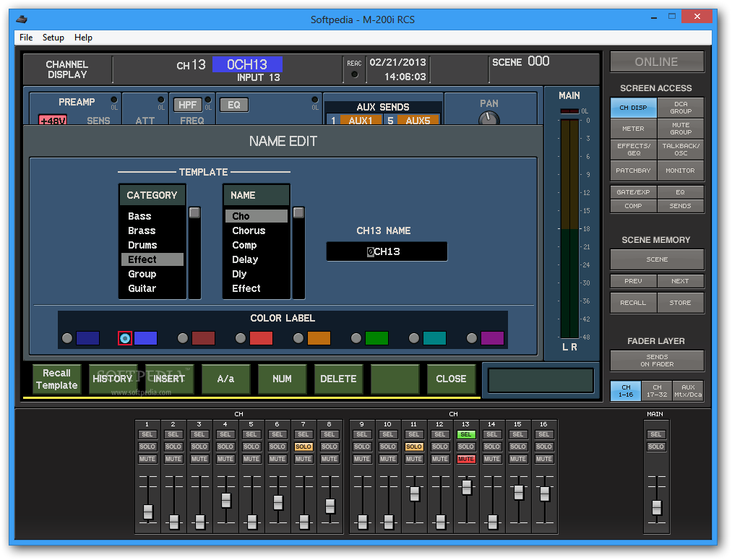
Task: Toggle SOLO on channel 7
Action: pos(303,447)
